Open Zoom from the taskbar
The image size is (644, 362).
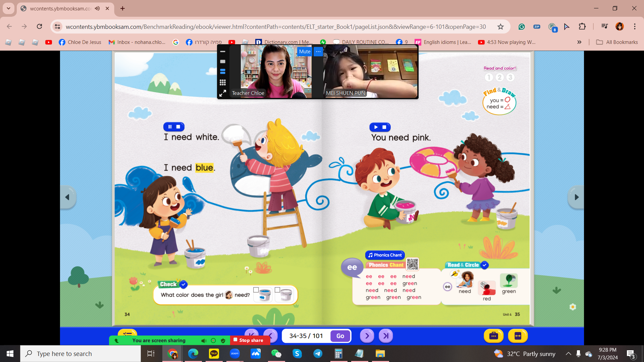click(235, 354)
